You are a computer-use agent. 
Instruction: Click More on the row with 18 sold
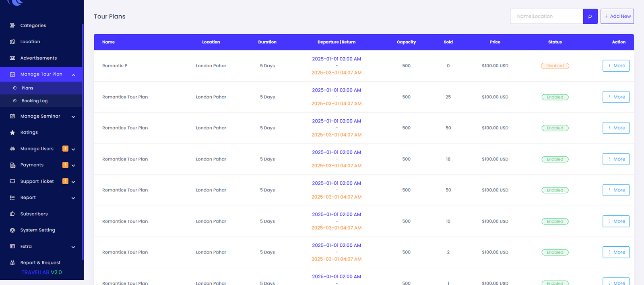coord(616,159)
